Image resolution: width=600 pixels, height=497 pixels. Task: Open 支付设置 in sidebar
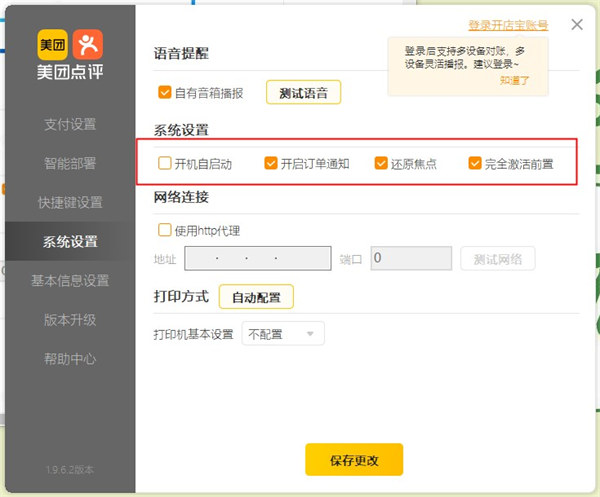70,124
